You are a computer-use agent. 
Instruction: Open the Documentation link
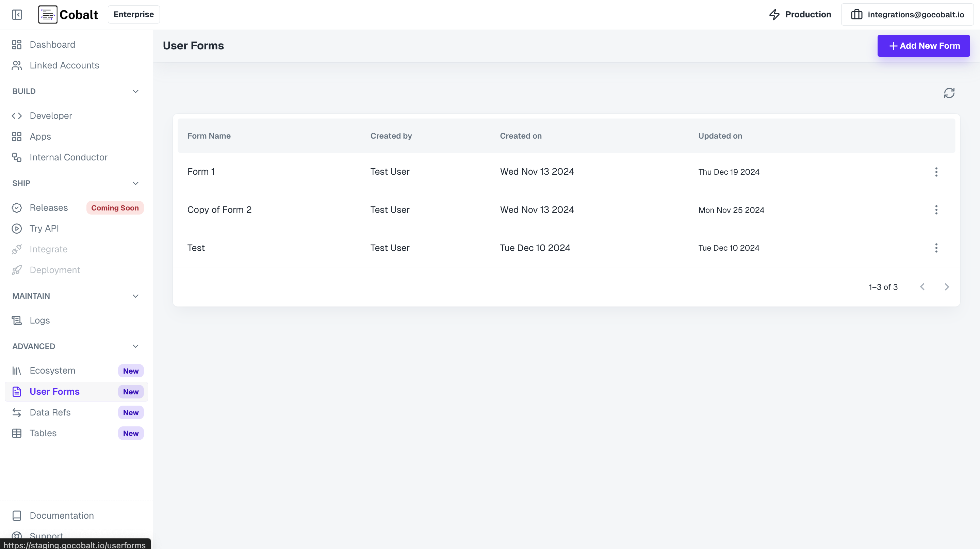(x=62, y=516)
